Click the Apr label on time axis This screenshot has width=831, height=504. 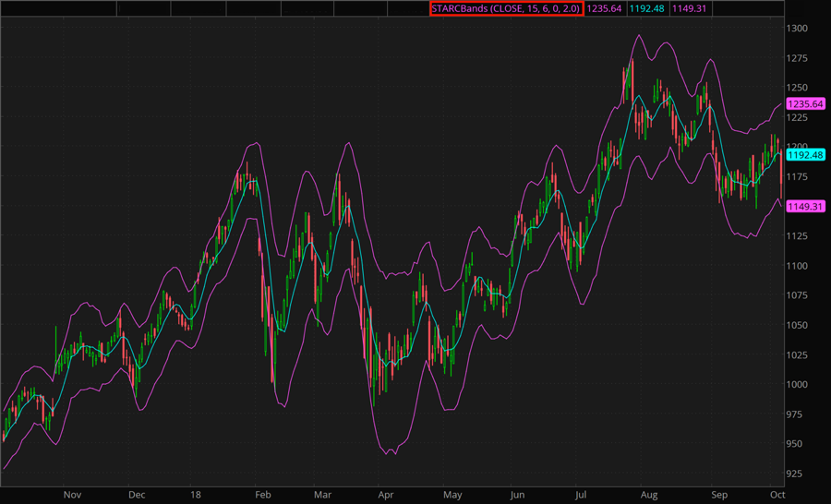(387, 494)
